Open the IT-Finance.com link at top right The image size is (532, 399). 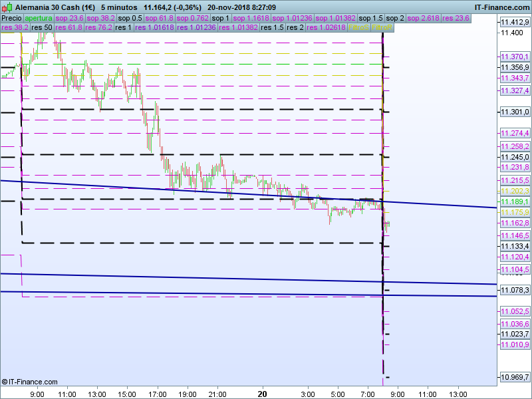pos(501,7)
